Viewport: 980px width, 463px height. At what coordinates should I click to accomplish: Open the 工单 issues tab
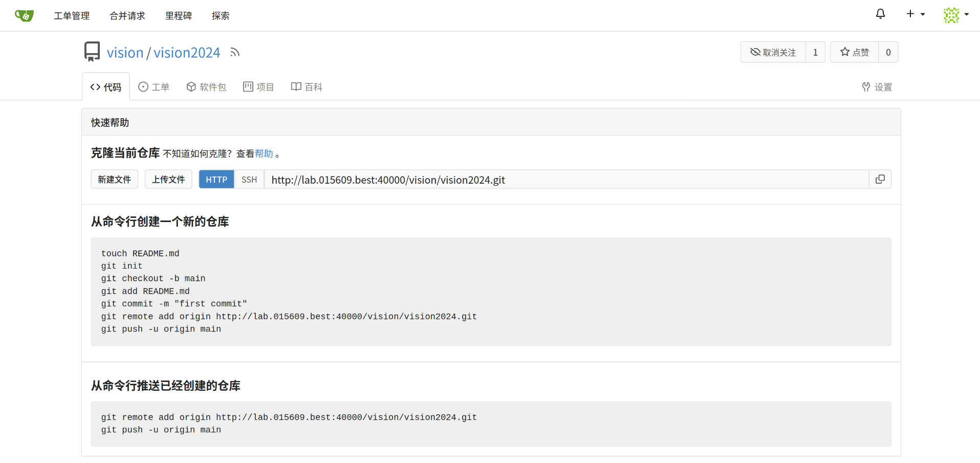[154, 87]
